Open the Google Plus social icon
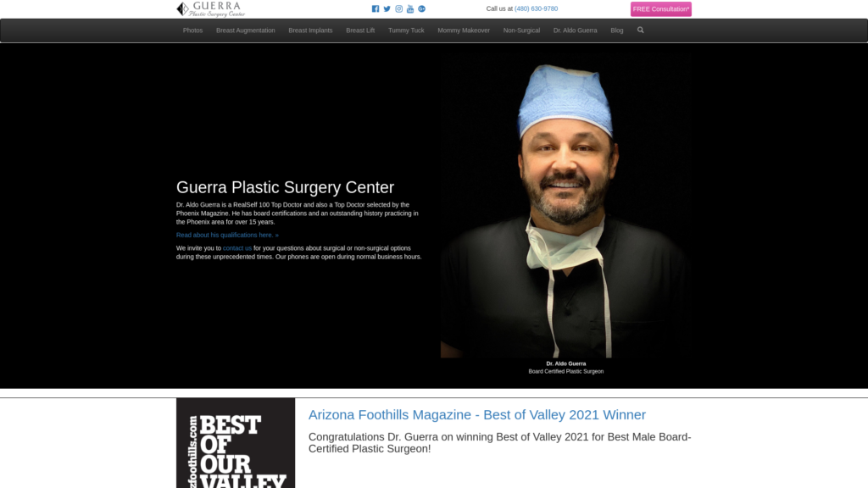 coord(422,8)
